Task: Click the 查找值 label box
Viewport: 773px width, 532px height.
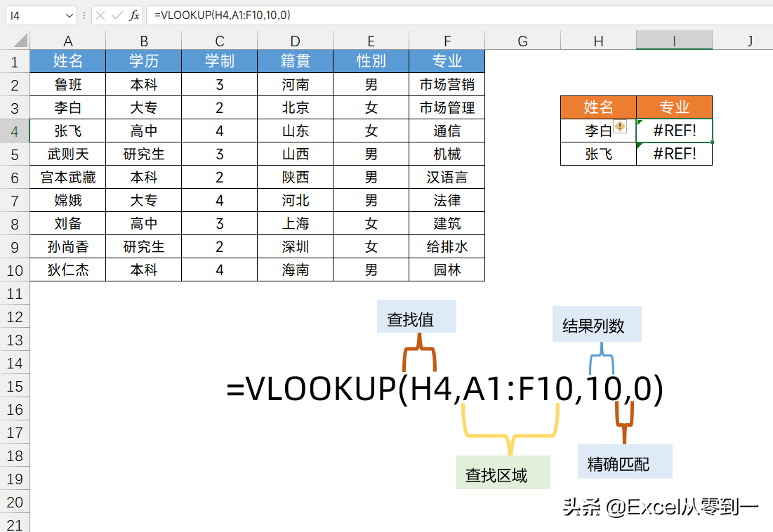Action: tap(416, 317)
